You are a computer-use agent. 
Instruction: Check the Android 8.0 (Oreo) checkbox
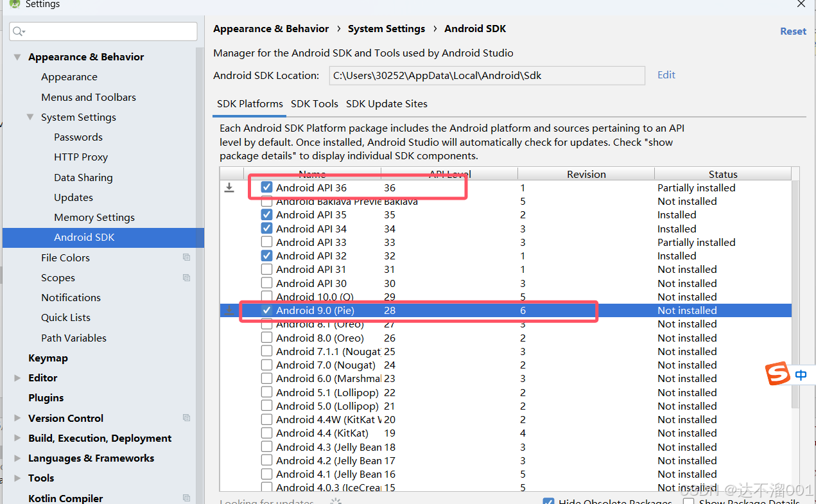tap(267, 338)
